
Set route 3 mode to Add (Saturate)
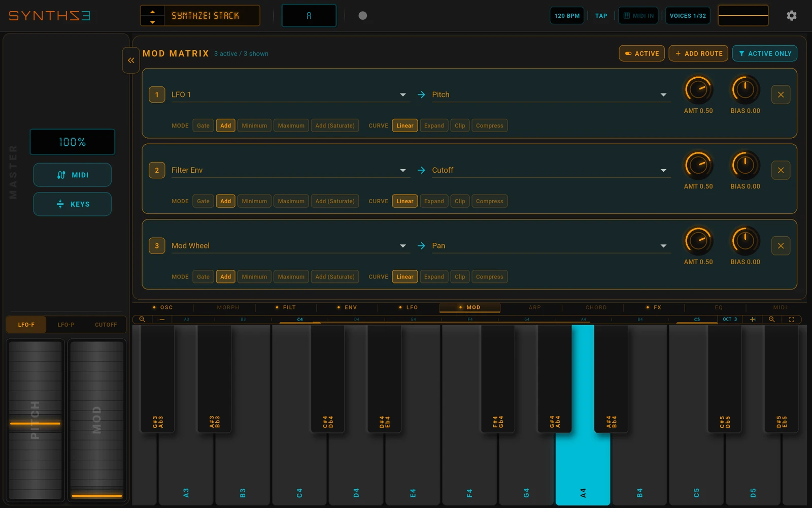point(335,277)
